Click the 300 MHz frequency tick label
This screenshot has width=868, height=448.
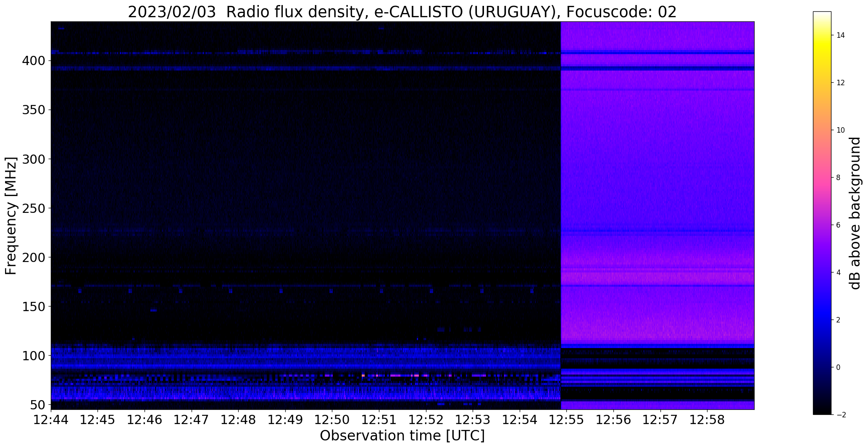(34, 159)
